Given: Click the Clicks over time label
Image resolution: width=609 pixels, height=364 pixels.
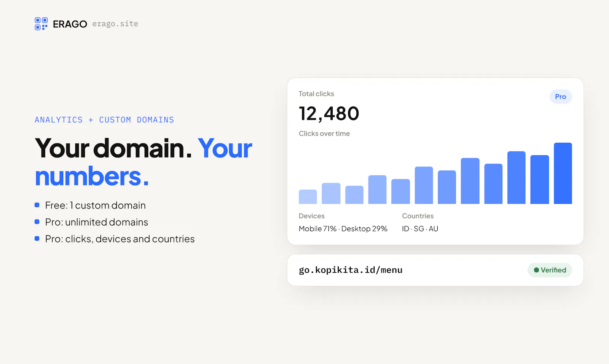Looking at the screenshot, I should pyautogui.click(x=324, y=134).
